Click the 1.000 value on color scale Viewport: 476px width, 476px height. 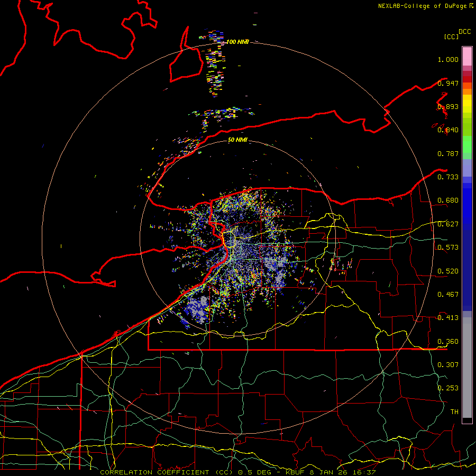[448, 59]
